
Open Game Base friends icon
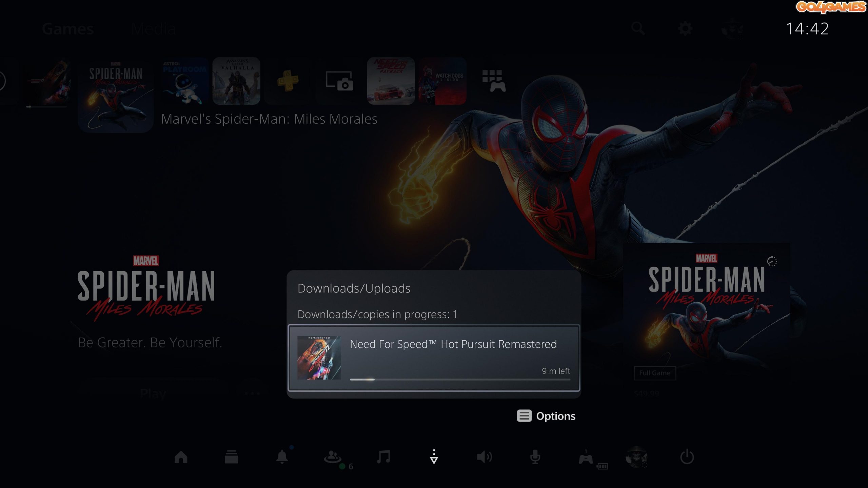click(x=333, y=457)
